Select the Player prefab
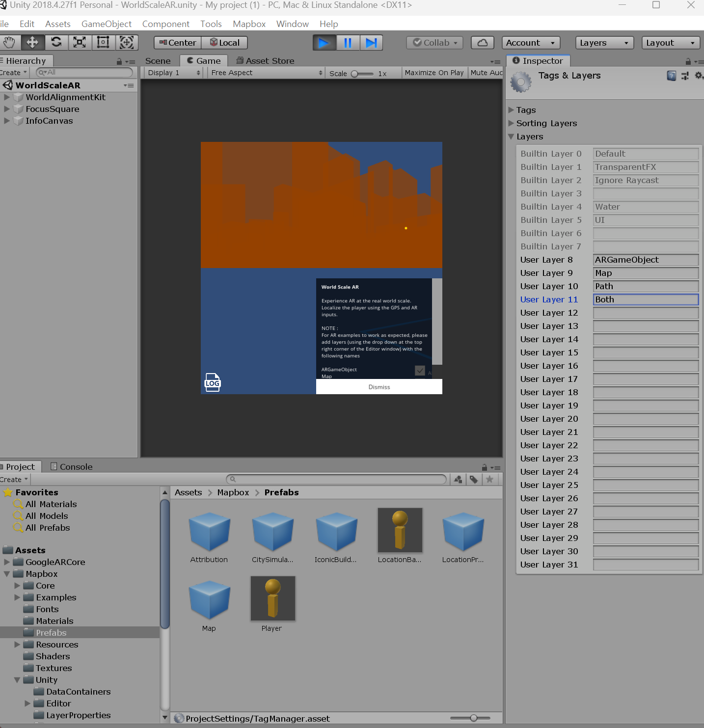Image resolution: width=704 pixels, height=728 pixels. [272, 605]
